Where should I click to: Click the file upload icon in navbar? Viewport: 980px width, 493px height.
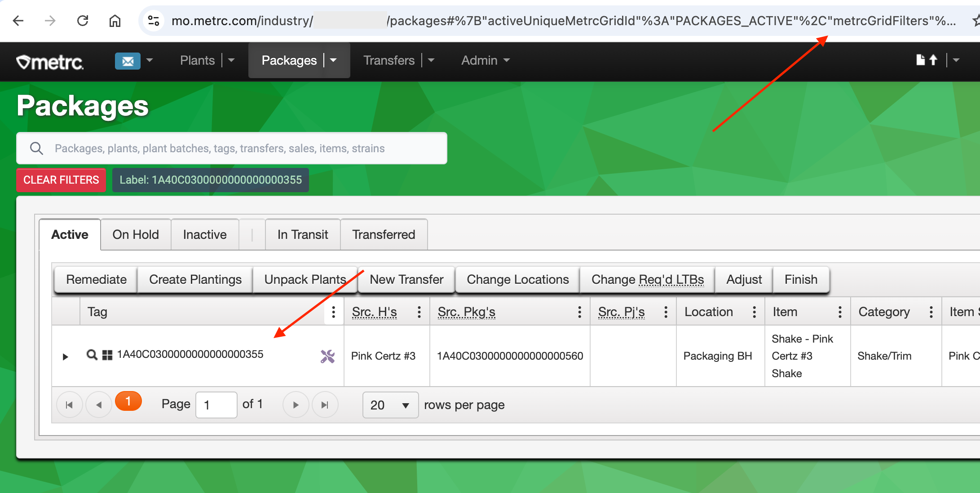tap(927, 60)
